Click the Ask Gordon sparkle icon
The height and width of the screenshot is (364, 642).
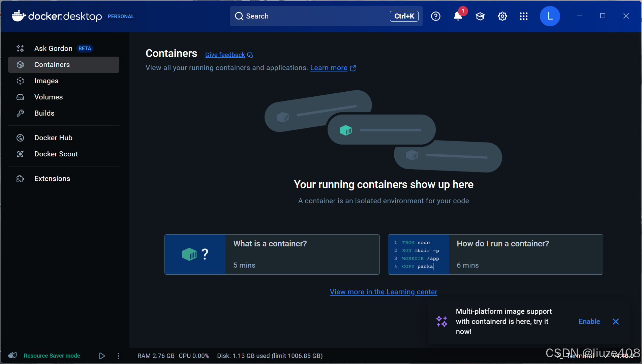click(20, 49)
